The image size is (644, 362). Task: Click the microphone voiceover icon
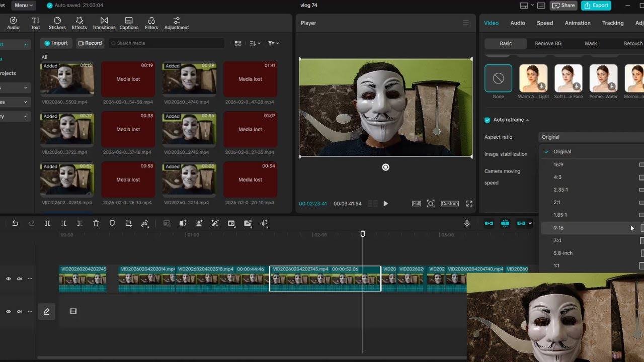(x=467, y=223)
